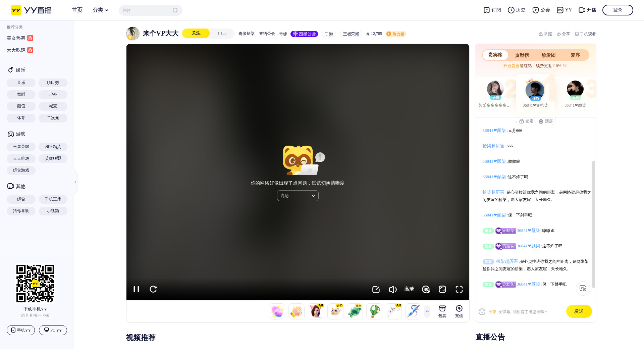Switch to the 贡献榜 tab

[x=522, y=55]
